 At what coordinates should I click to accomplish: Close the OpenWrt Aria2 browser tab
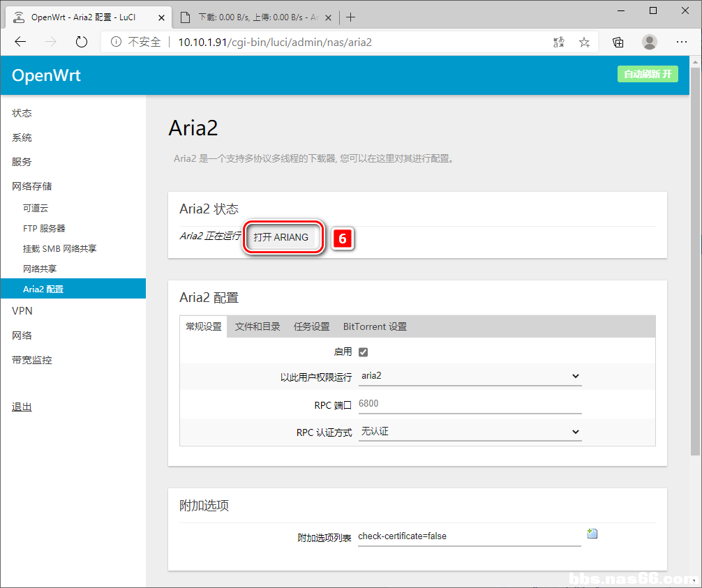tap(162, 17)
